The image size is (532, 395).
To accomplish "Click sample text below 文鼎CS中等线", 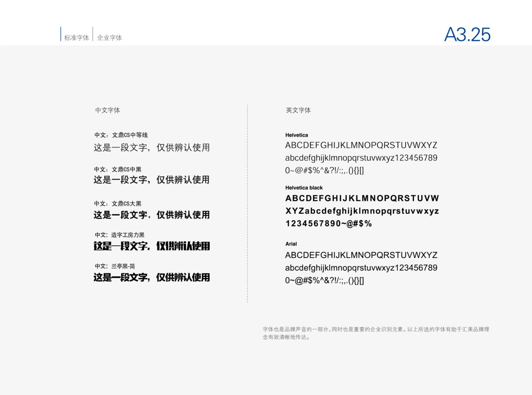I will pos(151,148).
